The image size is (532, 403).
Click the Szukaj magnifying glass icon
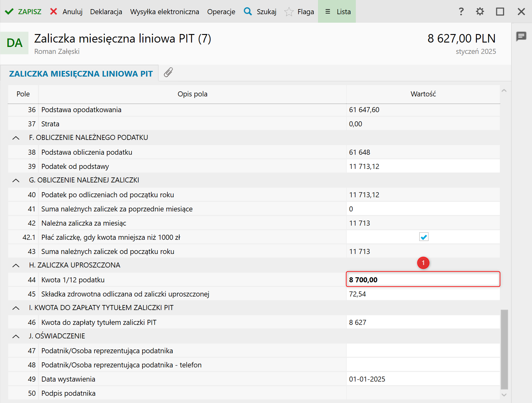[248, 12]
